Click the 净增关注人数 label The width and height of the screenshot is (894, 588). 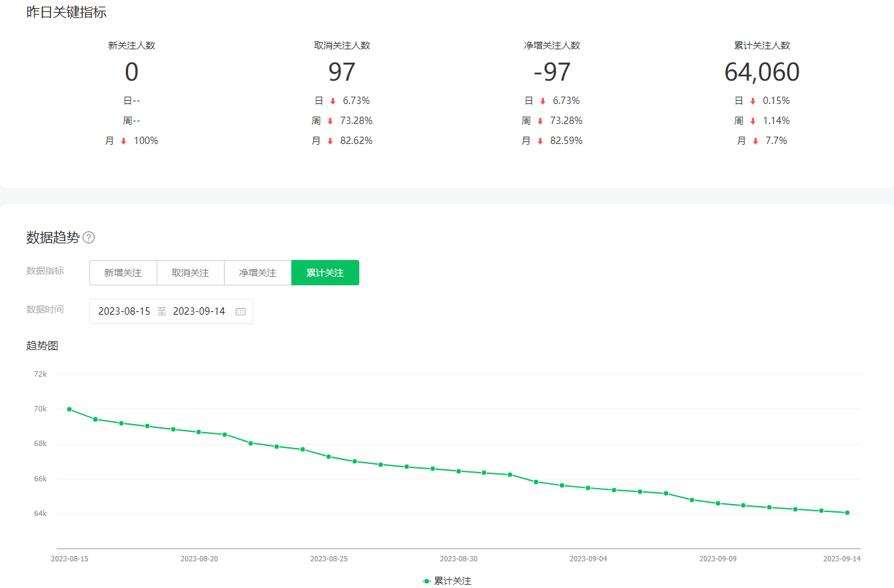552,45
